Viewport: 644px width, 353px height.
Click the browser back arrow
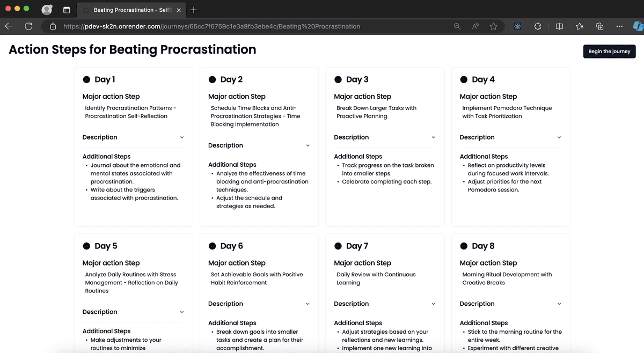click(9, 26)
